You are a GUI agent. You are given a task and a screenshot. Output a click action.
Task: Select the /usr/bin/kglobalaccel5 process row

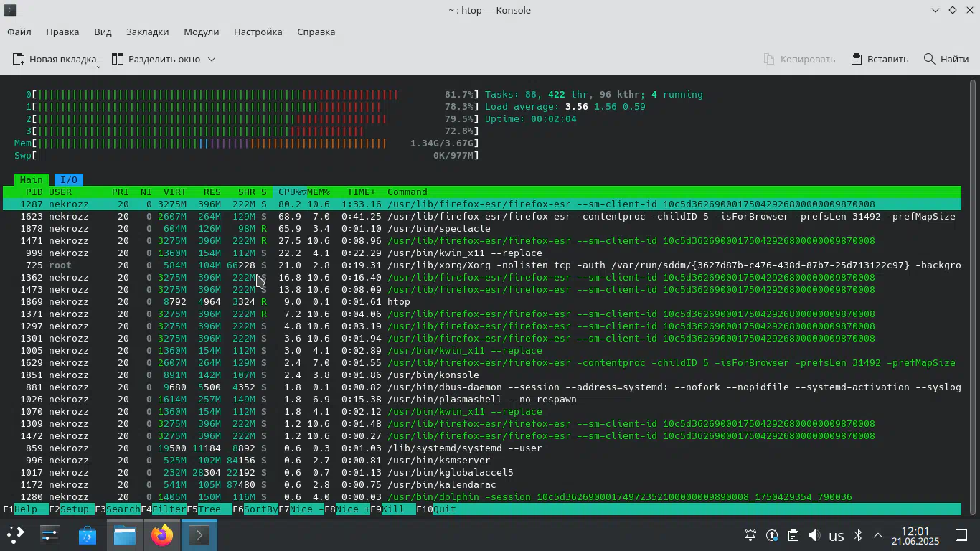click(x=482, y=472)
